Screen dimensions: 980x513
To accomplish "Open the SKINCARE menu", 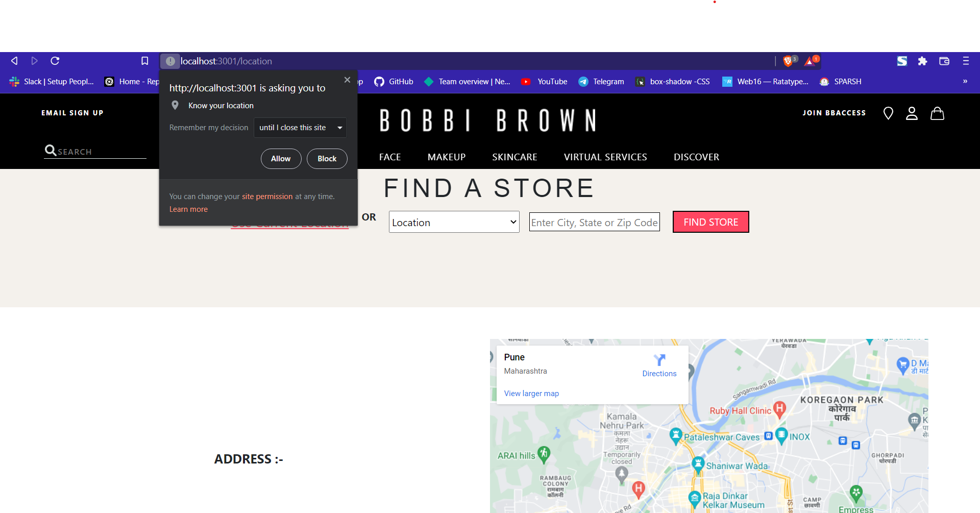I will coord(514,157).
